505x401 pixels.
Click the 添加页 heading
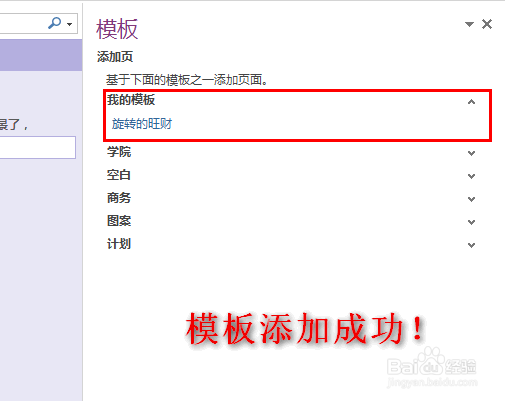(115, 57)
